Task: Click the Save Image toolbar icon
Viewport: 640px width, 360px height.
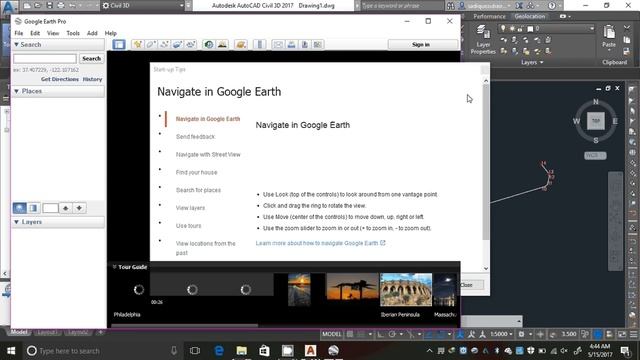Action: tap(304, 44)
